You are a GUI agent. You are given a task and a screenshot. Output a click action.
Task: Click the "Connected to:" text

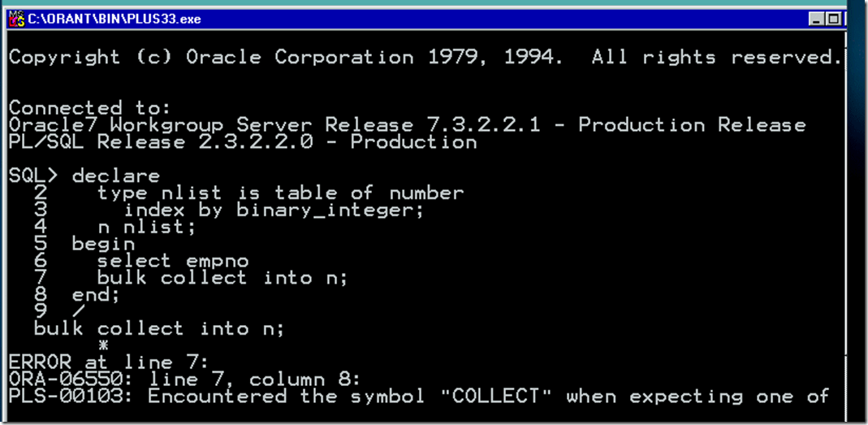(65, 108)
